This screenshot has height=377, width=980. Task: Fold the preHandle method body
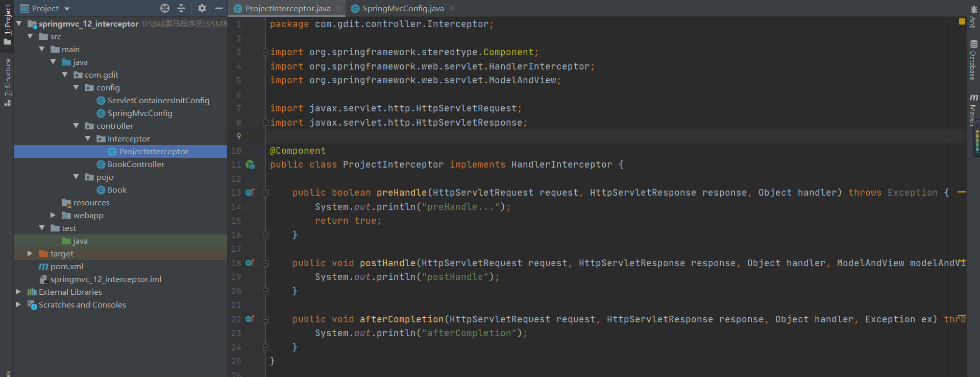click(x=265, y=193)
